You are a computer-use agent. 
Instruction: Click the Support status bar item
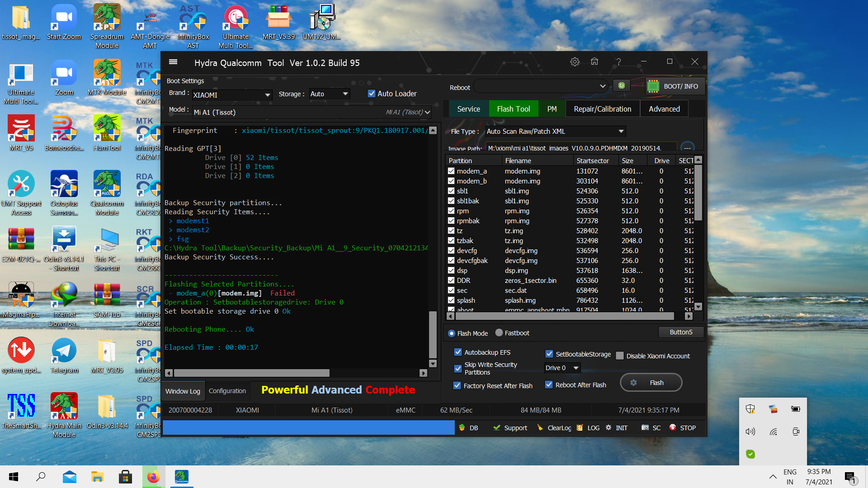(x=510, y=427)
